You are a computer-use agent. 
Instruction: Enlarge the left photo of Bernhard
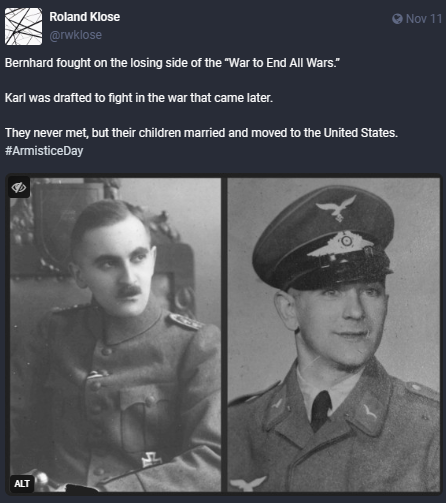[115, 335]
